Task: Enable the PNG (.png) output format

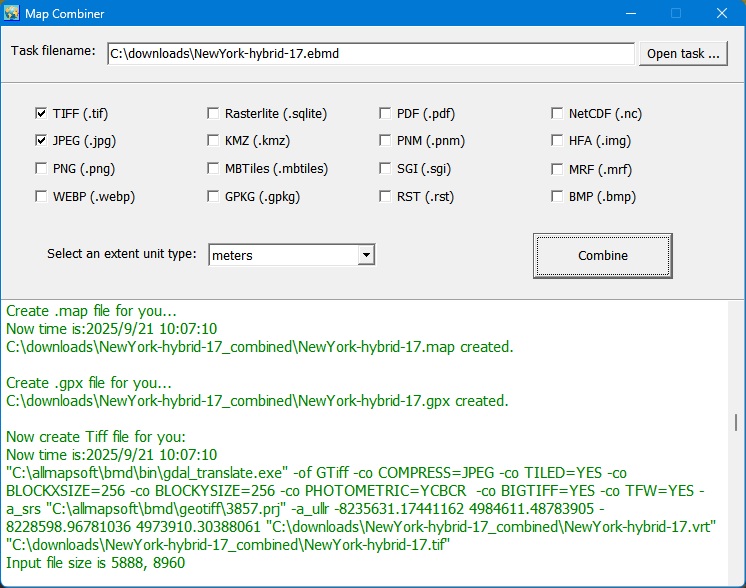Action: [41, 170]
